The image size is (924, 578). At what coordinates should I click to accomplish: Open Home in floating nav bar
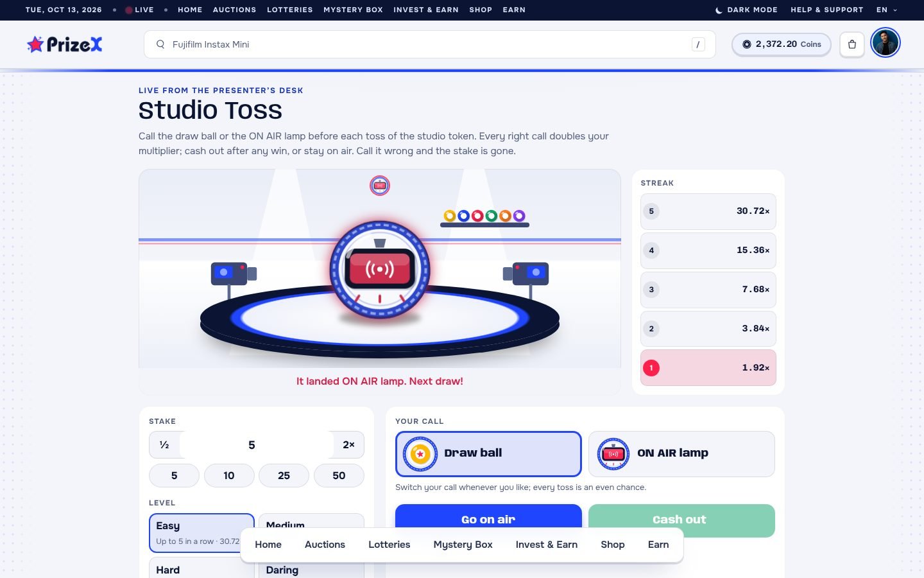pos(268,545)
